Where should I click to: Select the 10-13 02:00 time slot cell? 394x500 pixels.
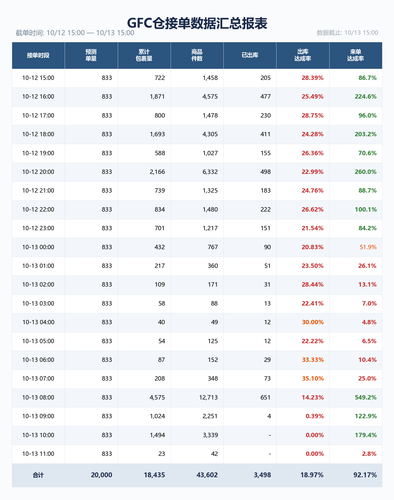[38, 285]
